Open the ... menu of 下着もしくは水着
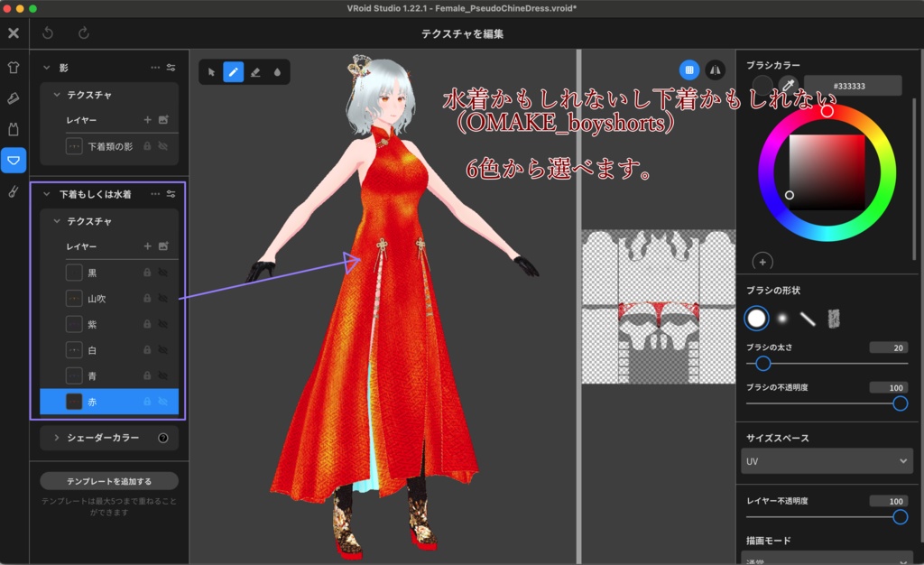The height and width of the screenshot is (565, 924). (x=154, y=195)
